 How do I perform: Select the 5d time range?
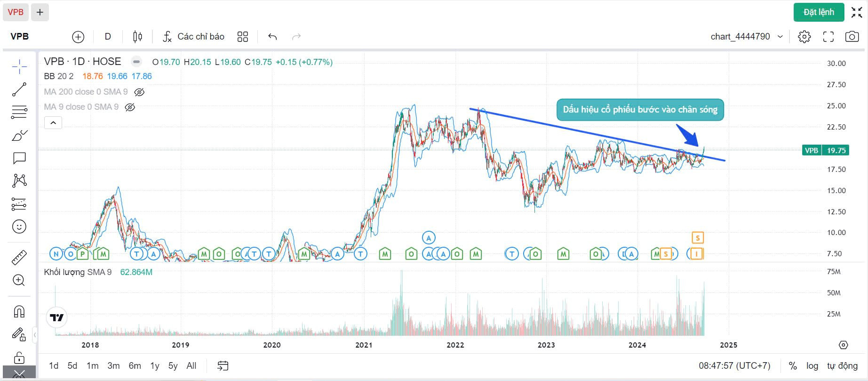[72, 366]
